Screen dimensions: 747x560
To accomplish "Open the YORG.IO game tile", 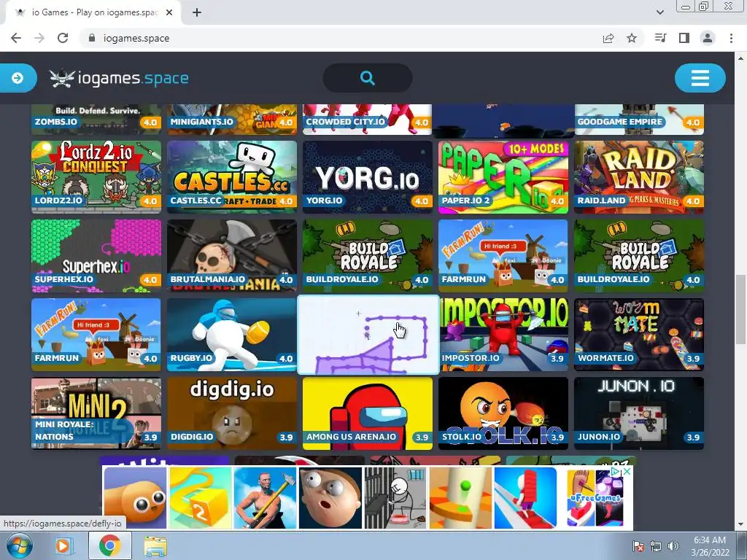I will point(368,176).
